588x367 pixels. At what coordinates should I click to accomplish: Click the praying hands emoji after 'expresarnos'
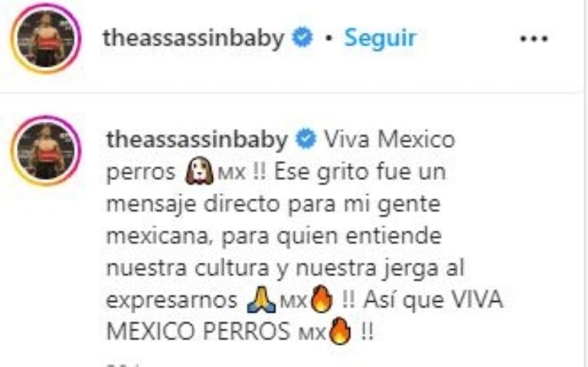click(261, 300)
